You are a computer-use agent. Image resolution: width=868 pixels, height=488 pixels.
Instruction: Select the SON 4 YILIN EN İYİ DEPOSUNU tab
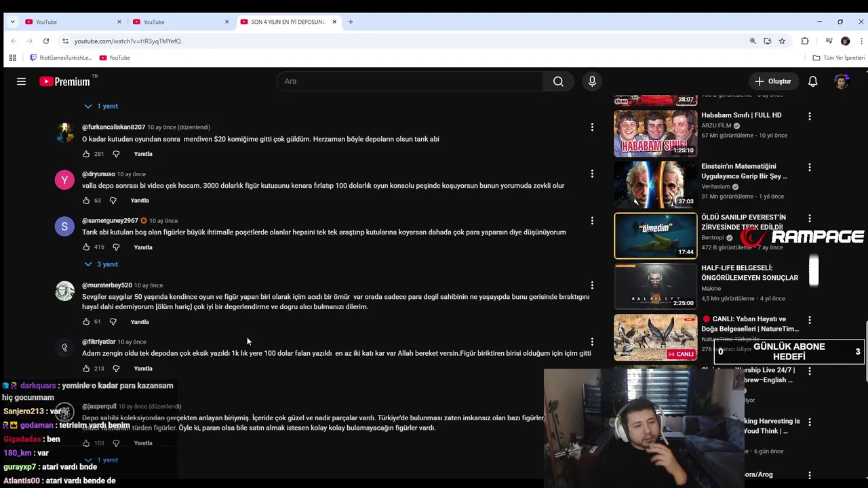pyautogui.click(x=288, y=22)
